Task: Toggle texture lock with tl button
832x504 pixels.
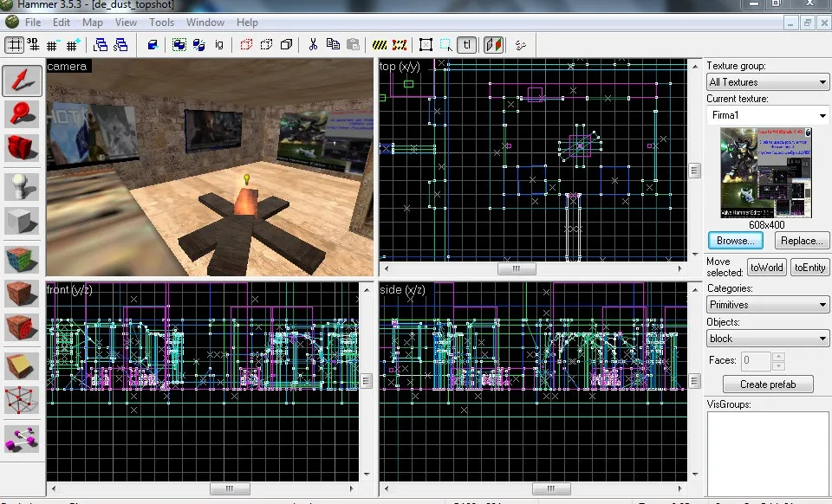Action: 466,45
